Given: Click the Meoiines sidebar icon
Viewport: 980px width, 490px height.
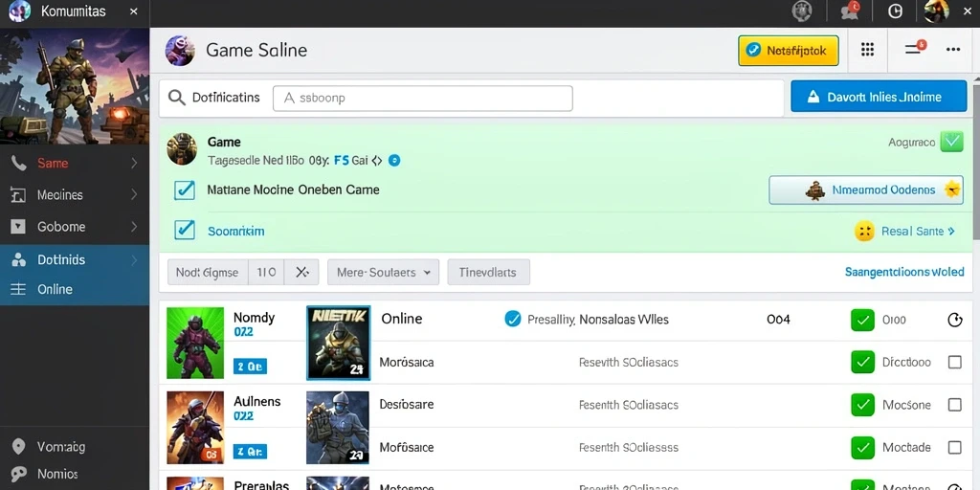Looking at the screenshot, I should point(19,195).
